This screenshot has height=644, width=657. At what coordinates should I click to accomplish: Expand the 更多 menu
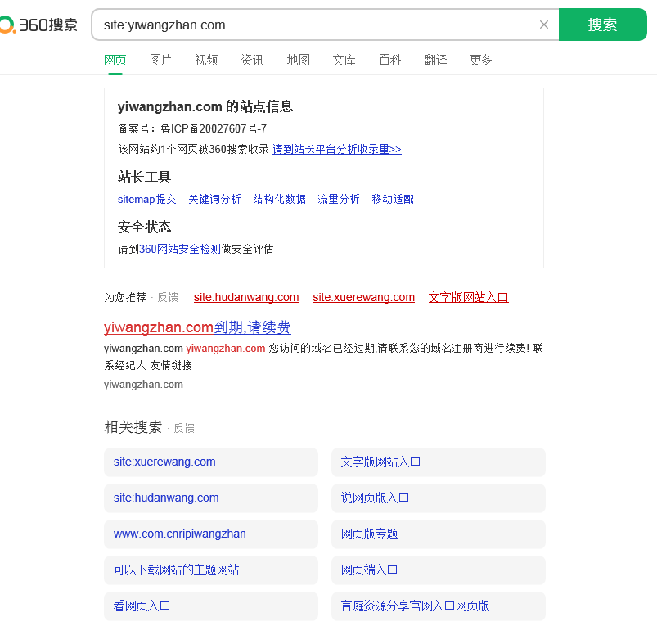pos(481,61)
